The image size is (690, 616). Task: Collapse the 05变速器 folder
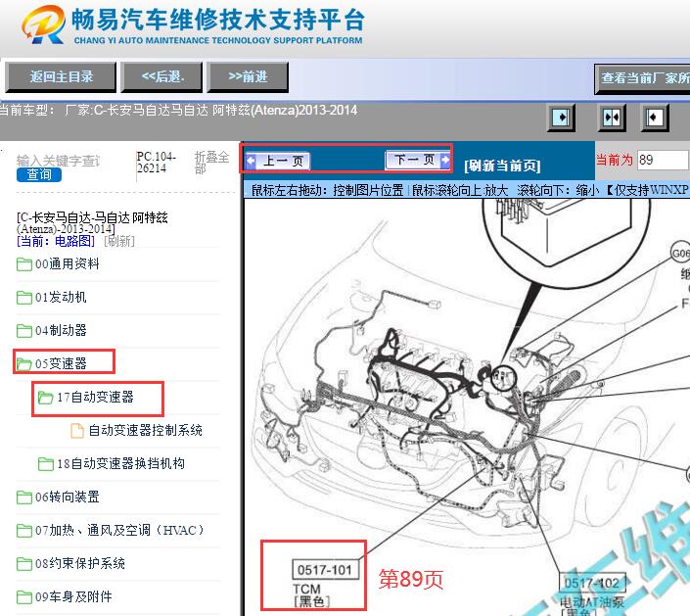[x=61, y=363]
